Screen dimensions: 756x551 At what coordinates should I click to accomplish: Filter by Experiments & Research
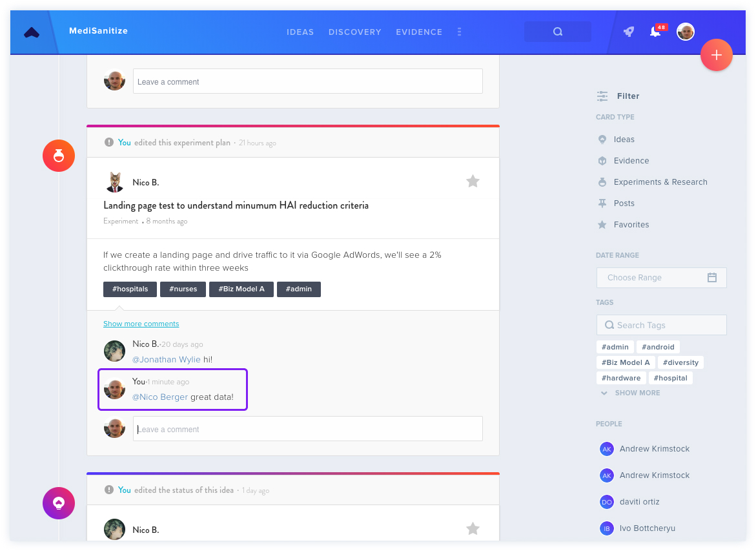coord(660,182)
